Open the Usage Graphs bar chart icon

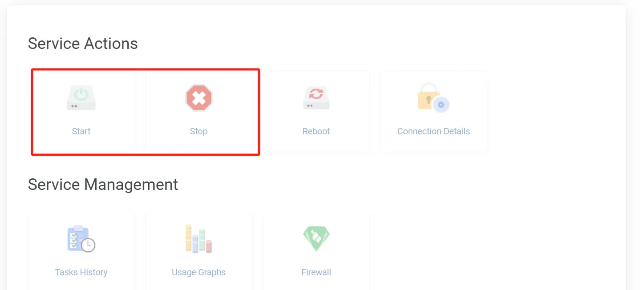tap(198, 239)
